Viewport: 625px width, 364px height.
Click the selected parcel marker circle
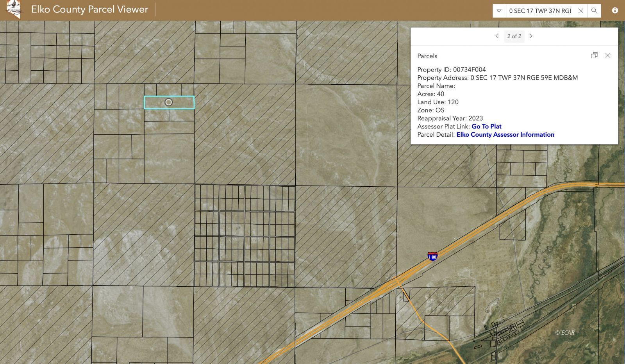click(168, 102)
